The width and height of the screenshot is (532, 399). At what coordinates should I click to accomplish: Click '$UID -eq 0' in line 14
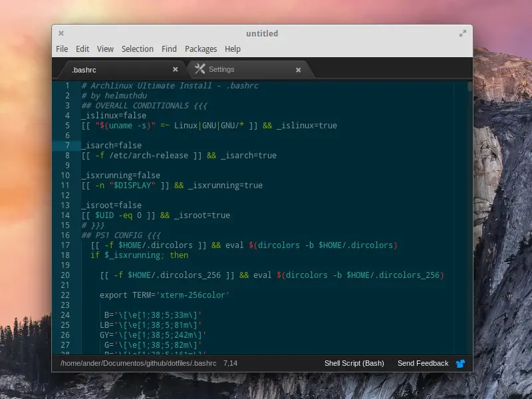coord(118,215)
